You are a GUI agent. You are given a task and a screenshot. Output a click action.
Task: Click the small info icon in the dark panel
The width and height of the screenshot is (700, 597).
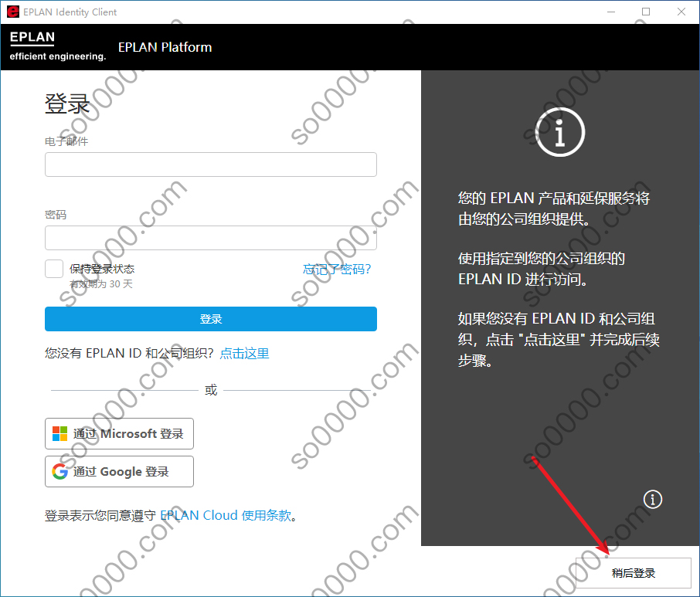click(x=653, y=499)
